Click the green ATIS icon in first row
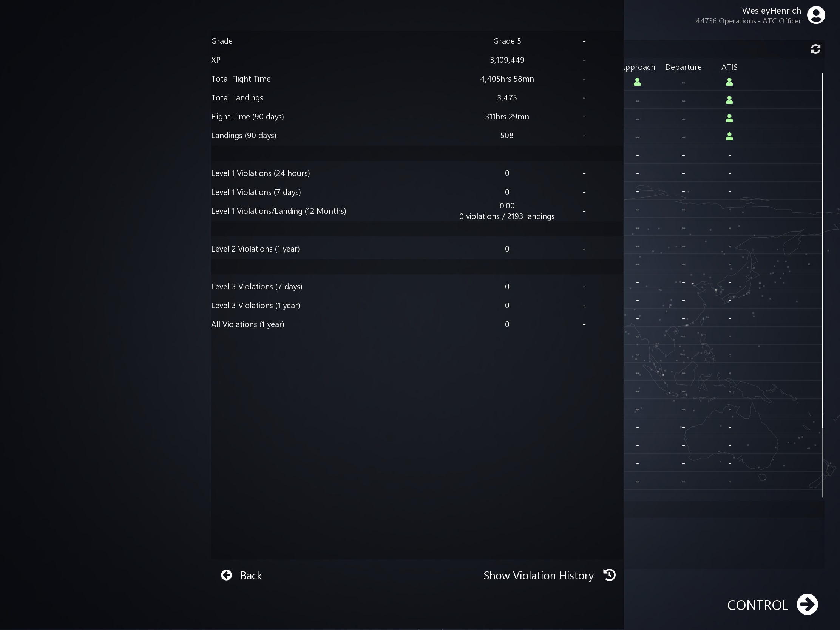The width and height of the screenshot is (840, 630). (729, 82)
